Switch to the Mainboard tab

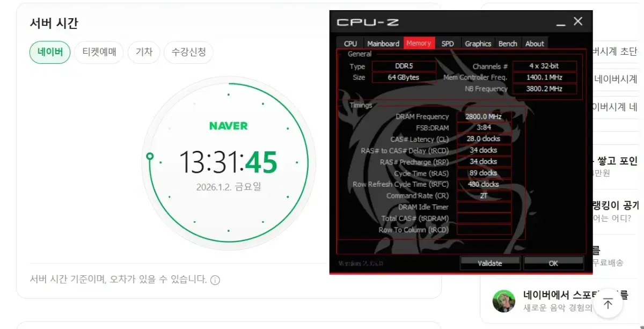[x=383, y=43]
